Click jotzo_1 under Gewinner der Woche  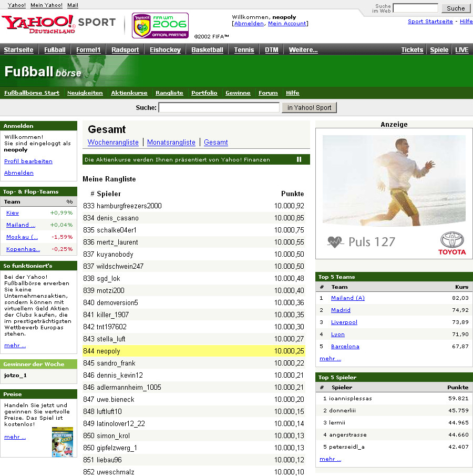pos(15,376)
